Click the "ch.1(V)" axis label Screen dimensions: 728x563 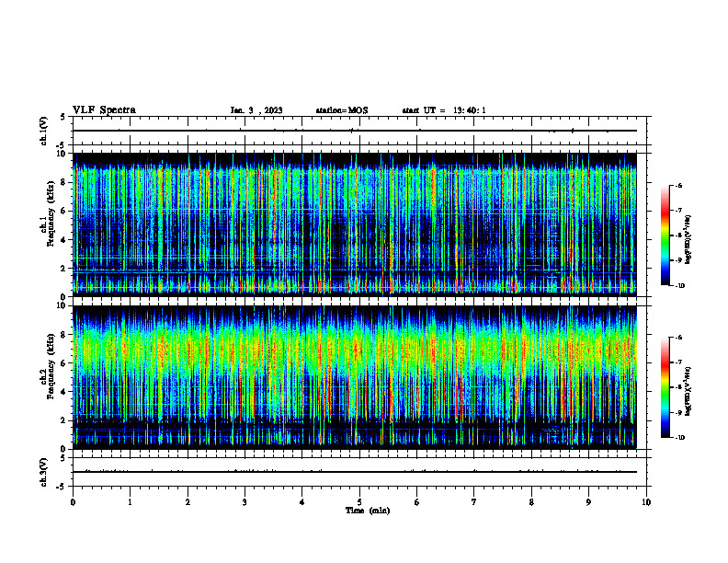click(x=43, y=131)
